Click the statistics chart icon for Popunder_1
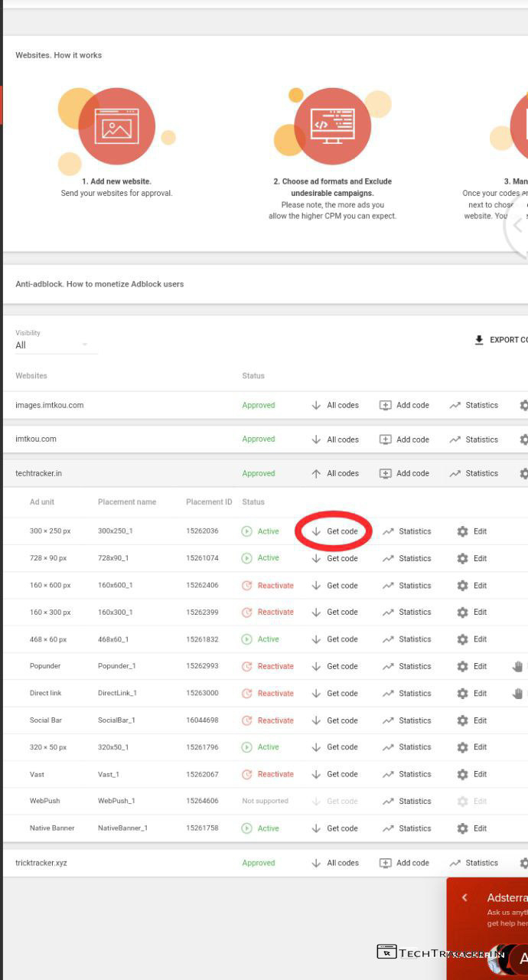The width and height of the screenshot is (528, 980). (388, 666)
